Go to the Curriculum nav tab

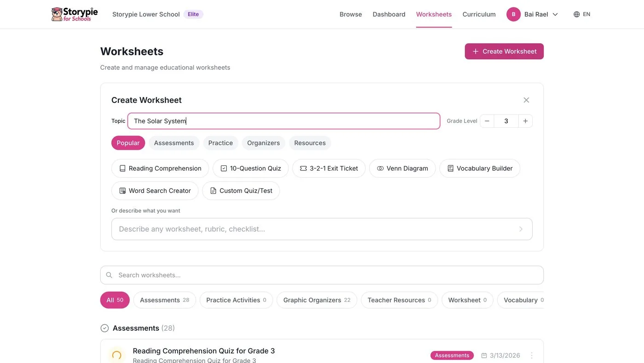pyautogui.click(x=479, y=14)
